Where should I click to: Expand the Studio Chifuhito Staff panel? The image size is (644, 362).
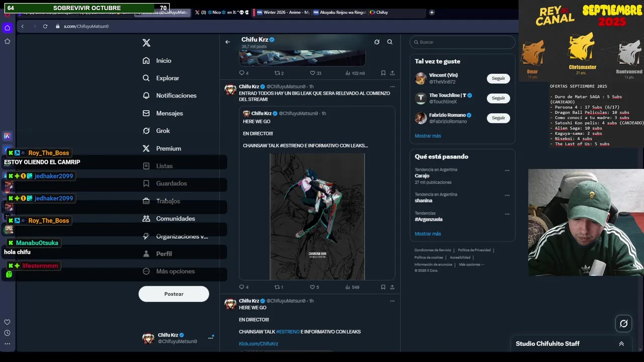[x=621, y=344]
